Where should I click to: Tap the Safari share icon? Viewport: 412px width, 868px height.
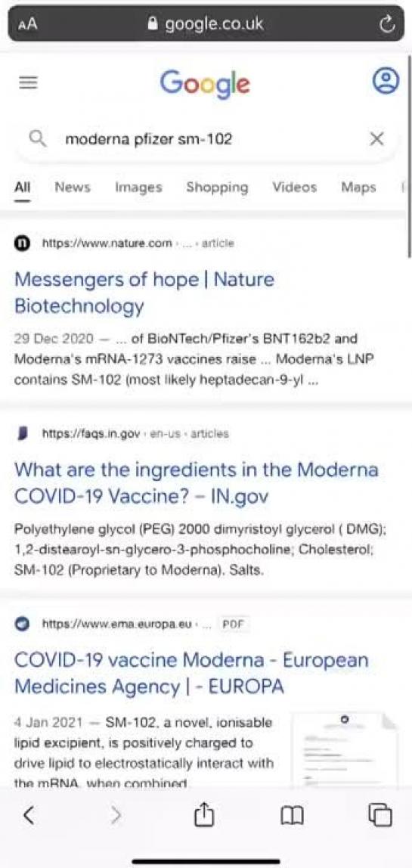(204, 814)
